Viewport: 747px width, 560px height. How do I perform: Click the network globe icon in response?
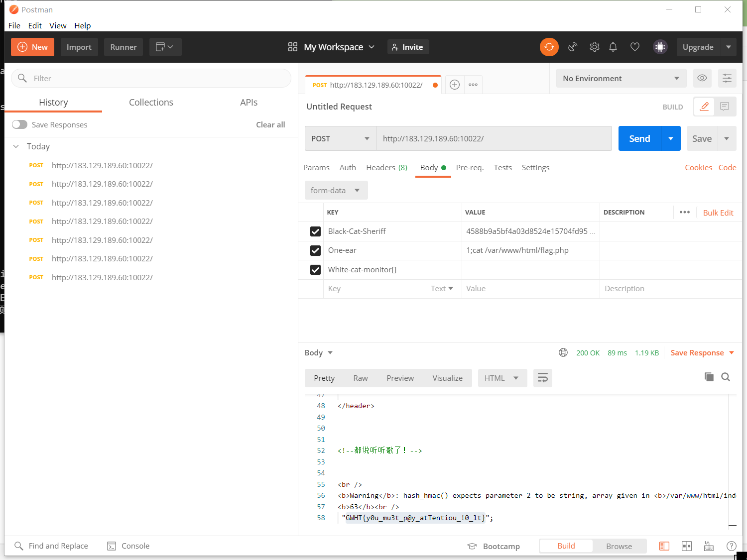click(563, 352)
